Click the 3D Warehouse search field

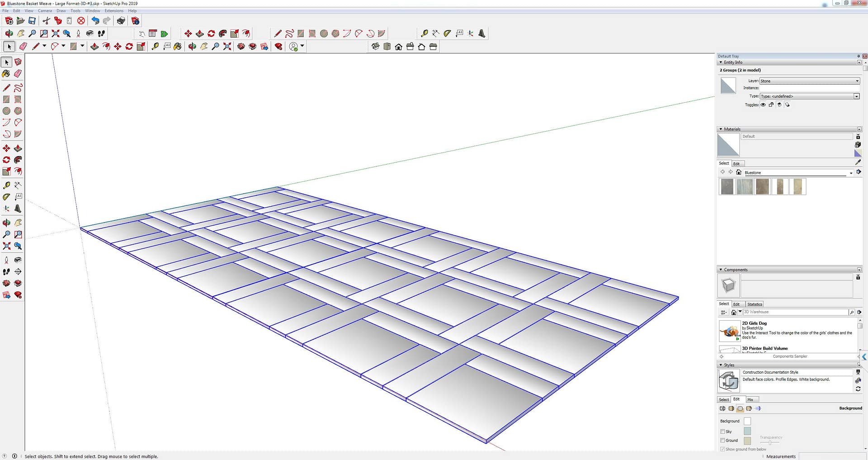pos(795,312)
